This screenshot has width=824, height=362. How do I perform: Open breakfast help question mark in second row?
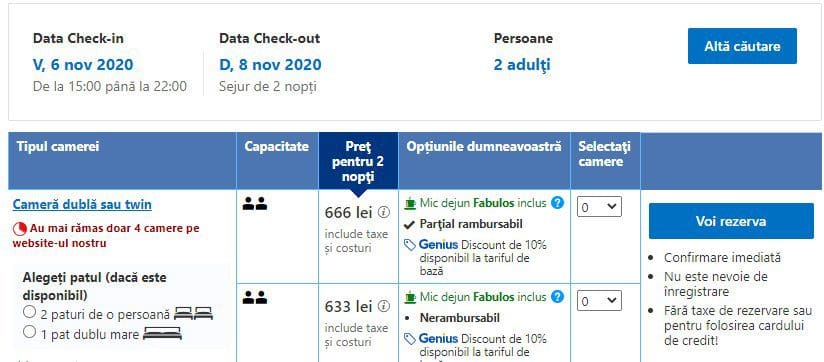pyautogui.click(x=558, y=297)
